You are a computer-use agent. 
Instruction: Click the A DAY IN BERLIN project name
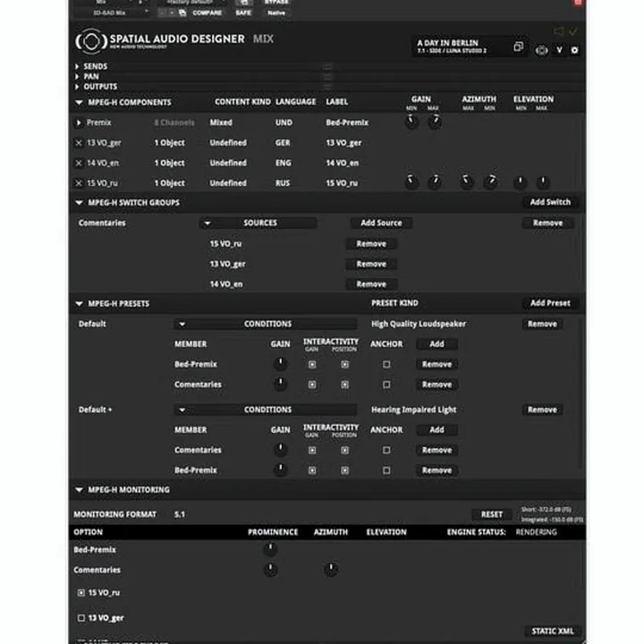click(x=448, y=43)
